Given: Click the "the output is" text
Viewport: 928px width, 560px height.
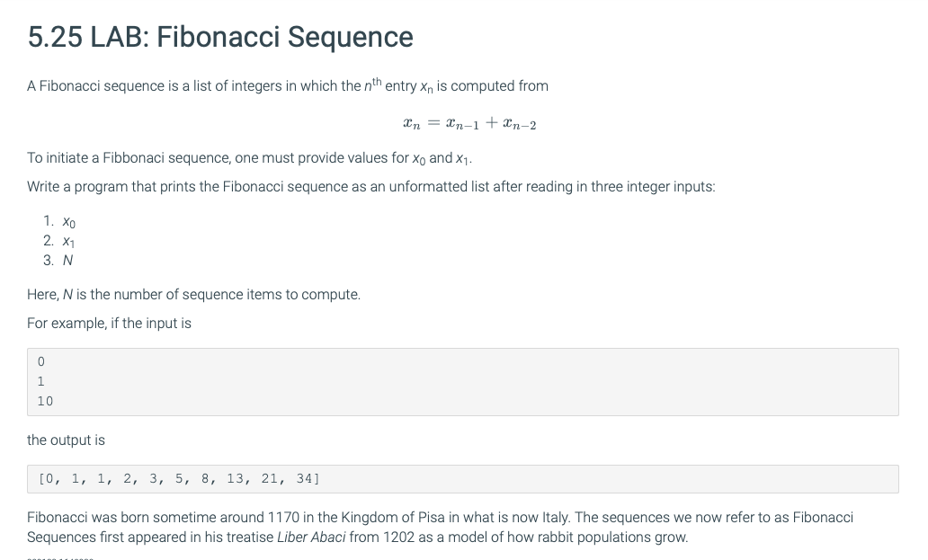Looking at the screenshot, I should tap(66, 440).
